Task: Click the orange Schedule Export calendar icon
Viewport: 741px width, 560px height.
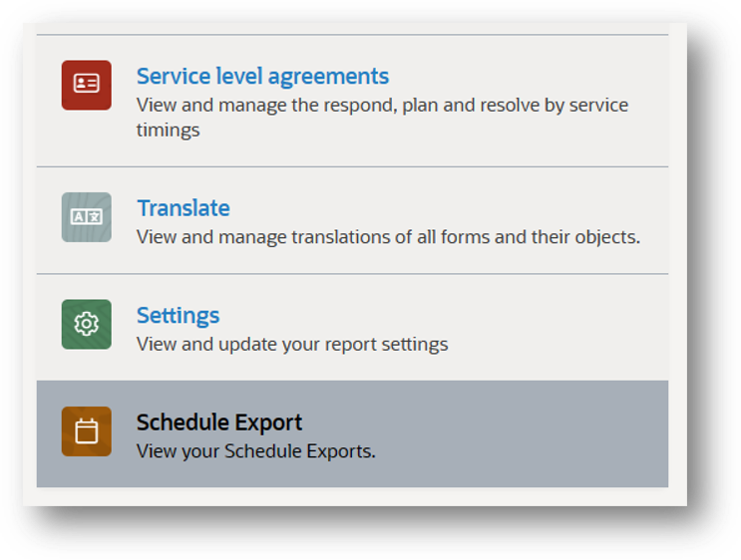Action: pyautogui.click(x=87, y=431)
